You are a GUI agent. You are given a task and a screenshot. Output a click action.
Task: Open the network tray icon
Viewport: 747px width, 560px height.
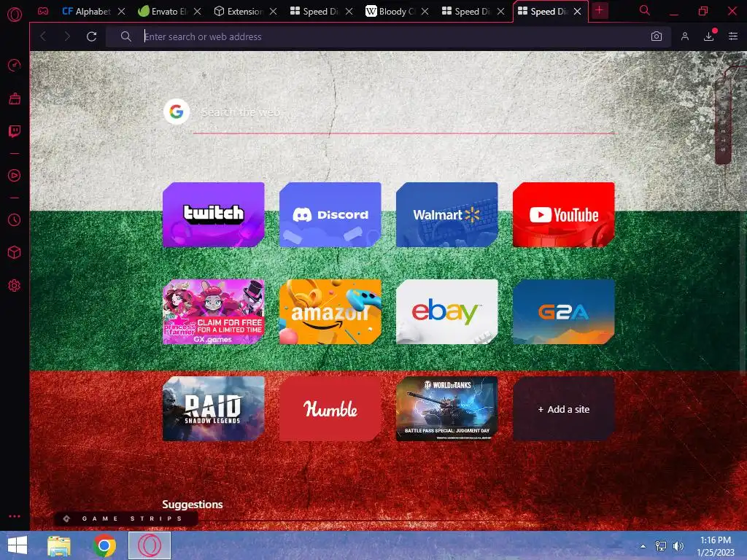(x=661, y=546)
